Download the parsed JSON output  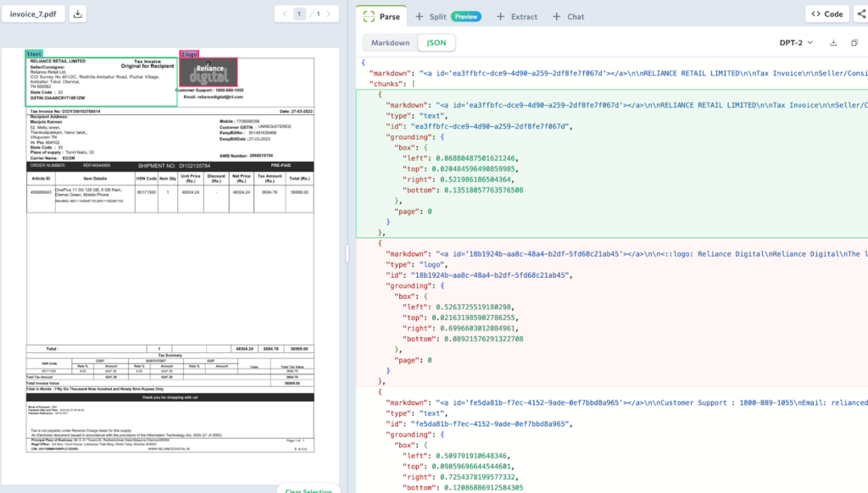(832, 42)
